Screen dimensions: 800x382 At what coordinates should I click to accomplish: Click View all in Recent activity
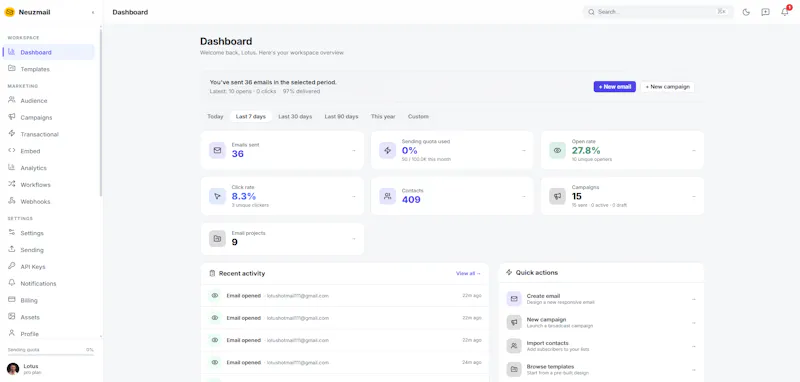pyautogui.click(x=468, y=273)
